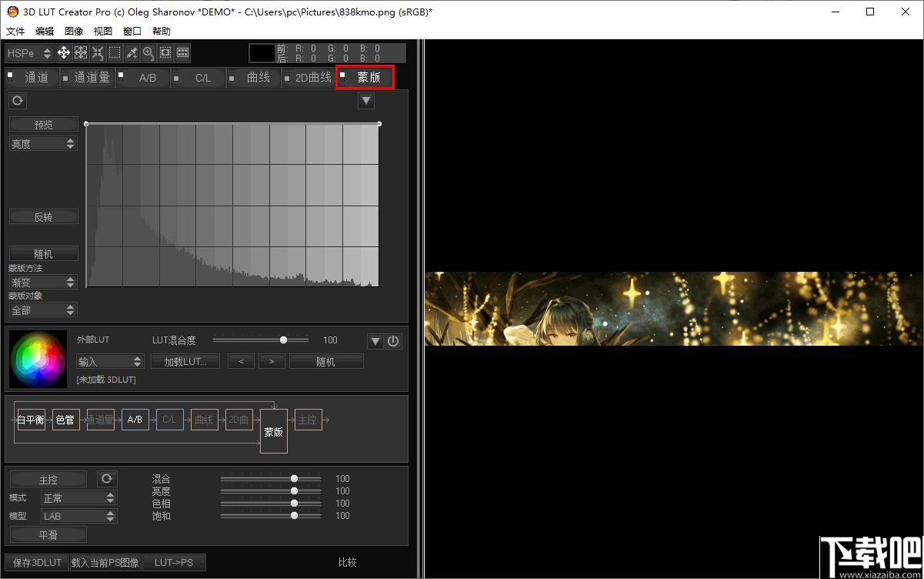Toggle the checkbox on the 通道量 tab
This screenshot has width=924, height=579.
[65, 75]
